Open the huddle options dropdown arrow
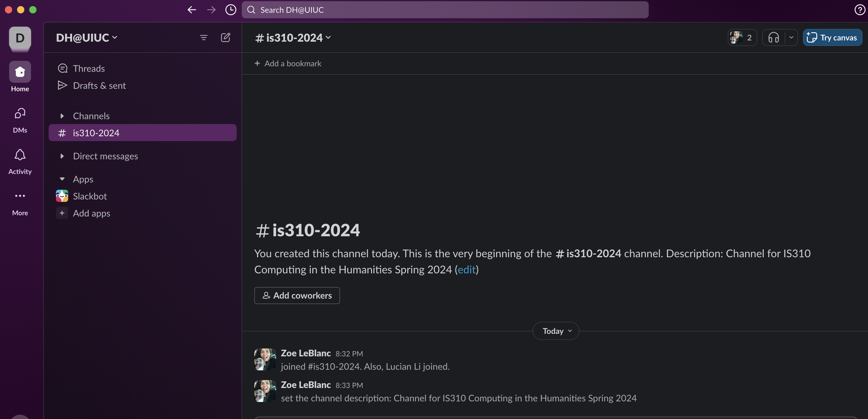This screenshot has height=419, width=868. point(791,37)
